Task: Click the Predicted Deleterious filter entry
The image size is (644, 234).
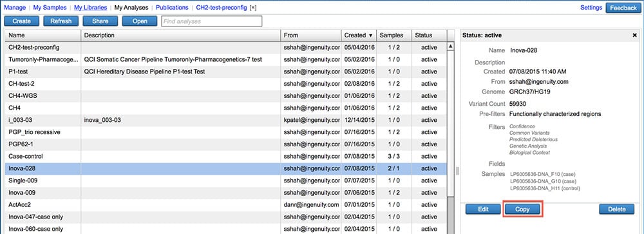Action: click(533, 139)
